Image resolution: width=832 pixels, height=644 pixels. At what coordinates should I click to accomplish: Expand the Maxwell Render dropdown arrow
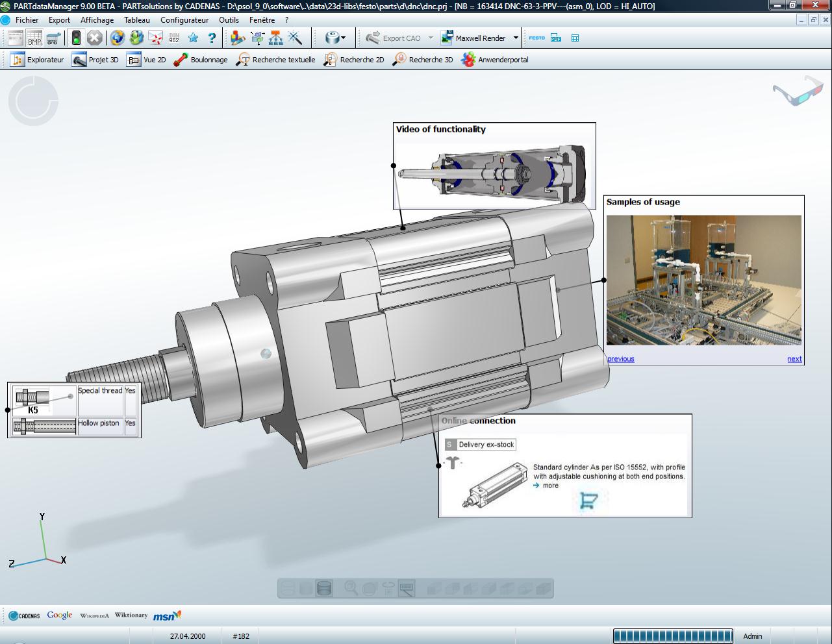[x=516, y=38]
